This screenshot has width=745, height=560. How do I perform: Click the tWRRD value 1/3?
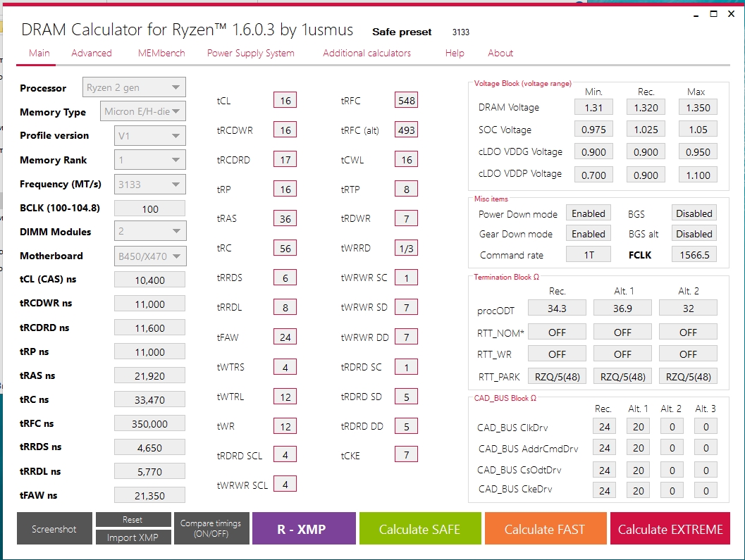(x=406, y=248)
